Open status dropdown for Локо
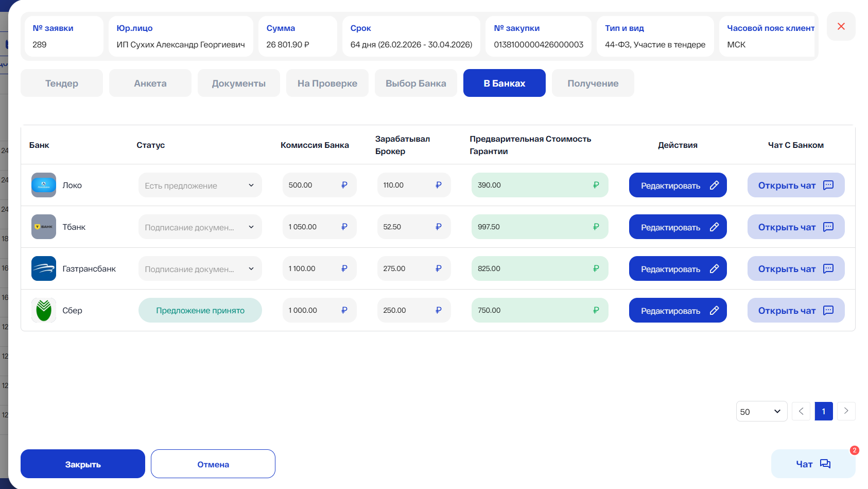Viewport: 868px width, 489px height. [200, 185]
